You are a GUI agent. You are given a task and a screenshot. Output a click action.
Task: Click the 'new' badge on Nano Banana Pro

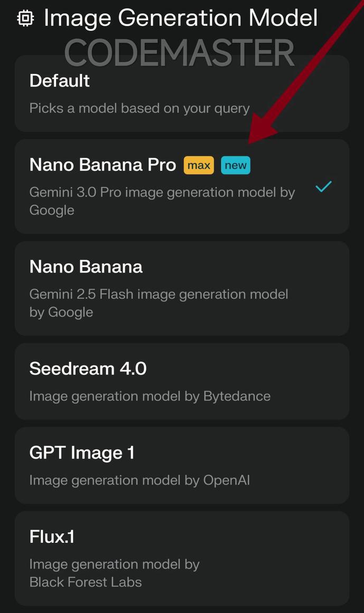click(x=236, y=165)
